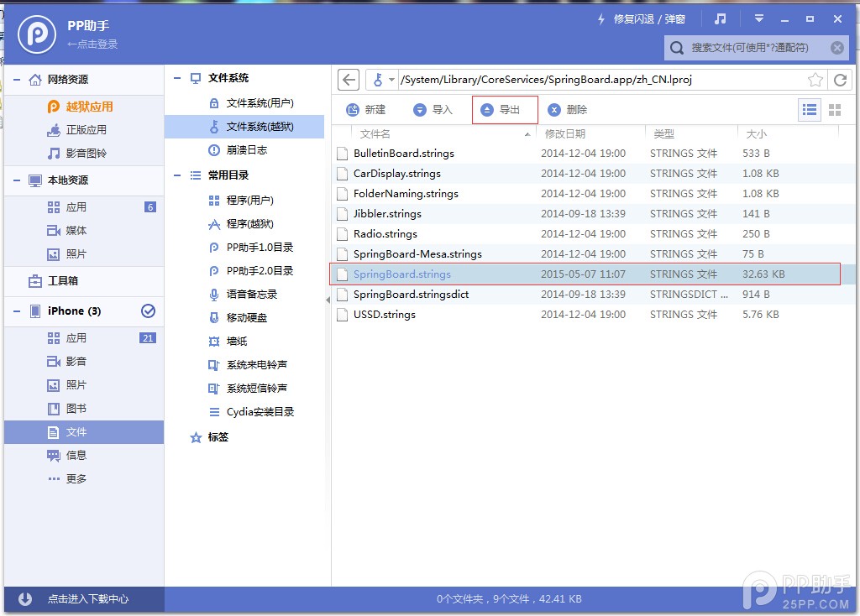This screenshot has height=616, width=860.
Task: Go back using the left arrow icon
Action: (x=348, y=79)
